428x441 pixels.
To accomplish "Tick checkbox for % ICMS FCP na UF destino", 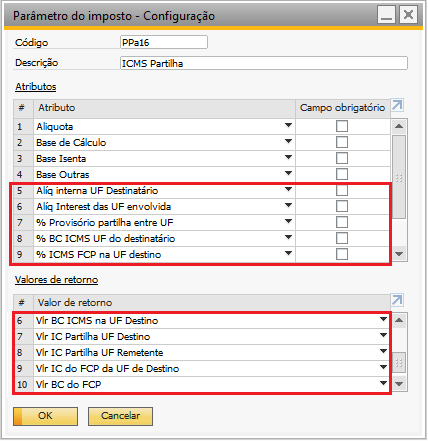I will 342,254.
